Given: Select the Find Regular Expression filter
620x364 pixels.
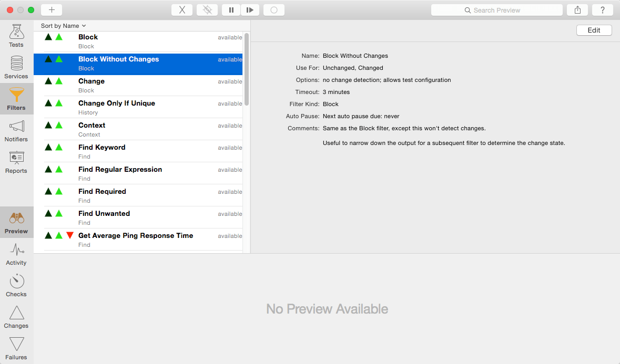Looking at the screenshot, I should [138, 174].
